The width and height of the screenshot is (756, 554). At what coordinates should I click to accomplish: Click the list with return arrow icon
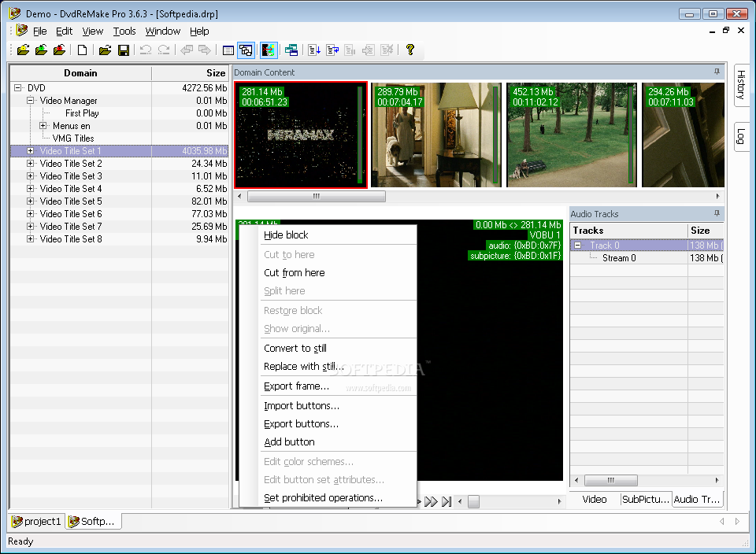332,50
